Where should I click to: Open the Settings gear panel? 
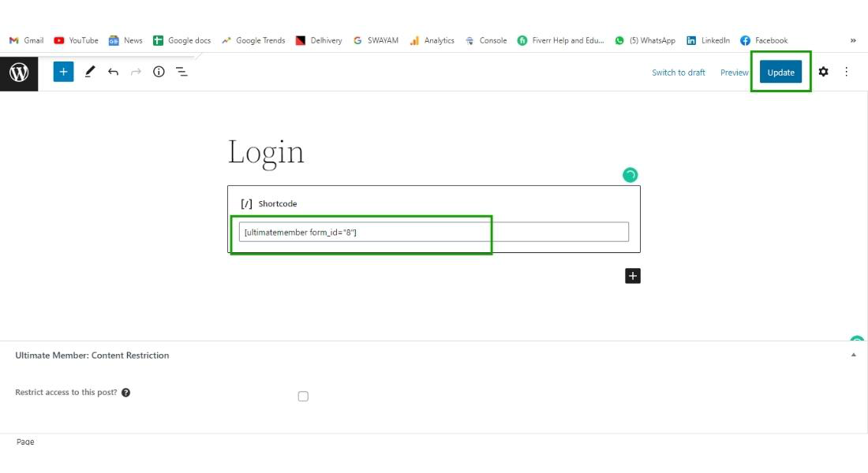point(823,72)
